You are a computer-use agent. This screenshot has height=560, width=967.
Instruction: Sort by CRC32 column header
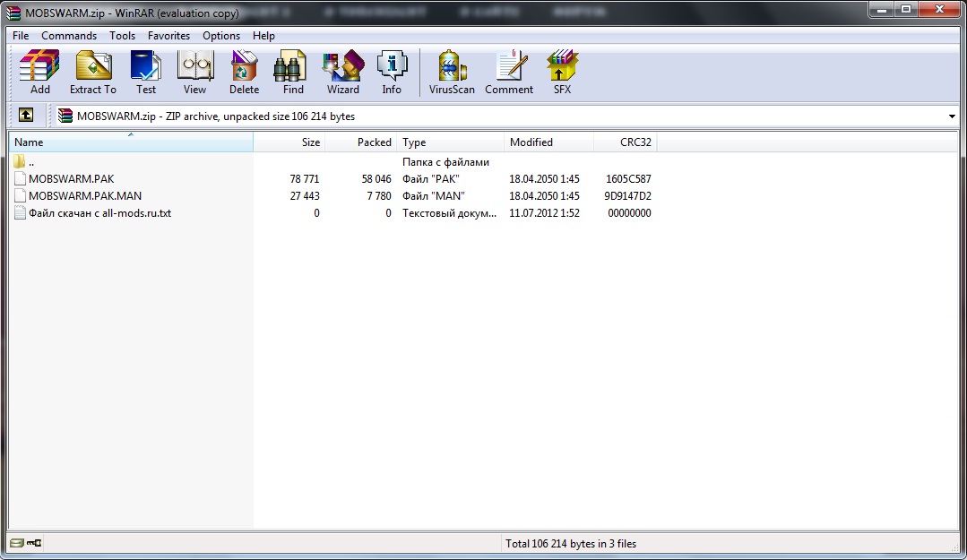tap(626, 142)
